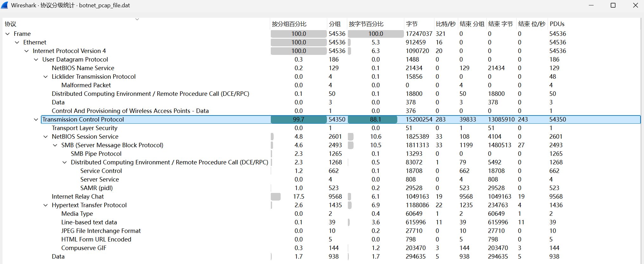
Task: Click bytes value 1825389 for NetBIOS Session Service
Action: point(417,136)
